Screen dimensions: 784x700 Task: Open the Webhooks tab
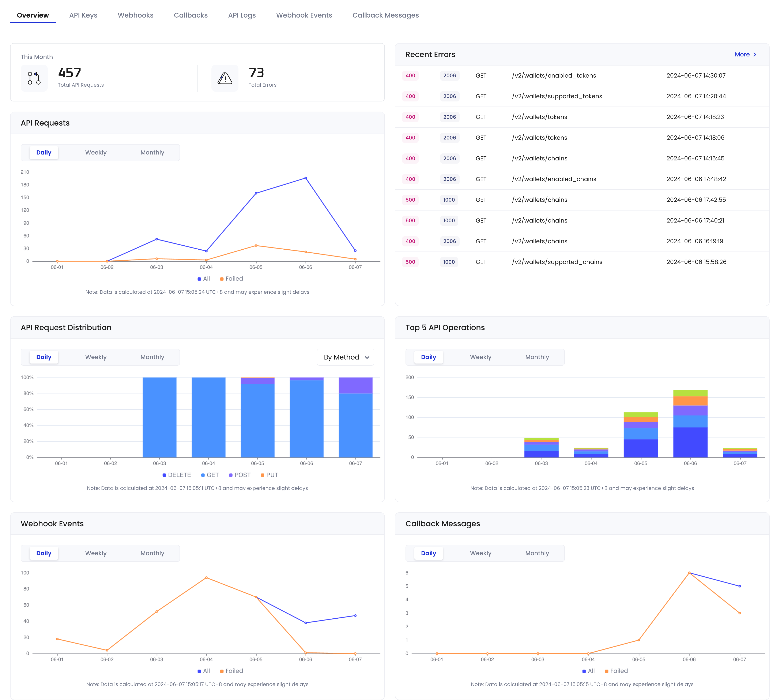point(136,15)
